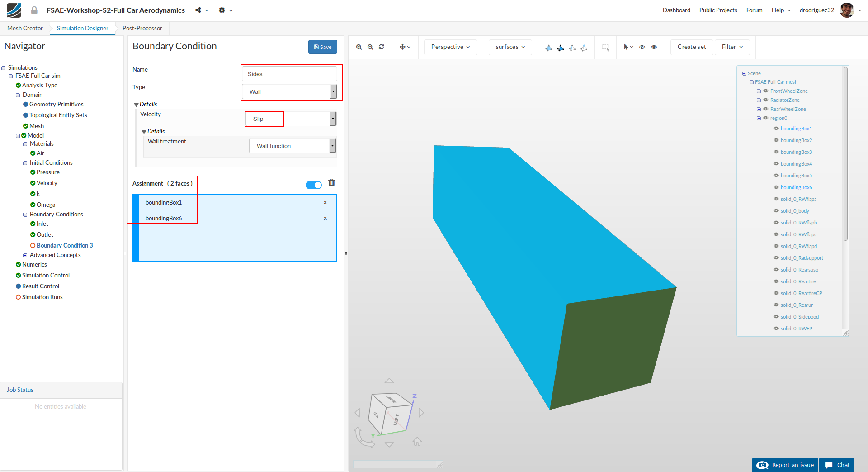Screen dimensions: 868x472
Task: Activate the box selection tool icon
Action: [x=605, y=47]
